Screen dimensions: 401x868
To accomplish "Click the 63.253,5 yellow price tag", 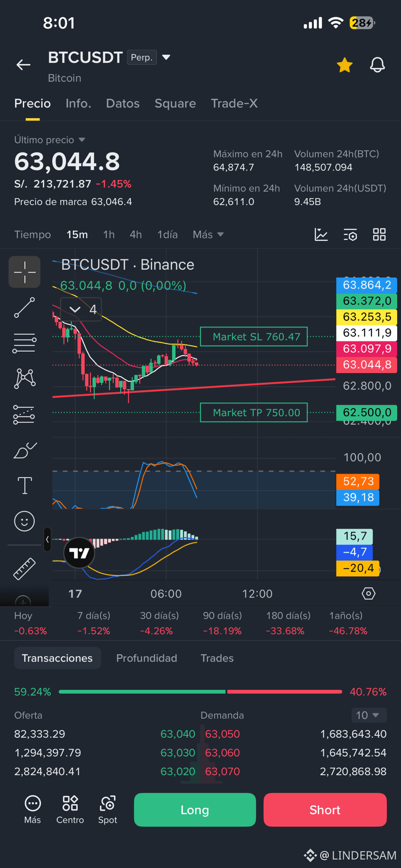I will tap(367, 317).
